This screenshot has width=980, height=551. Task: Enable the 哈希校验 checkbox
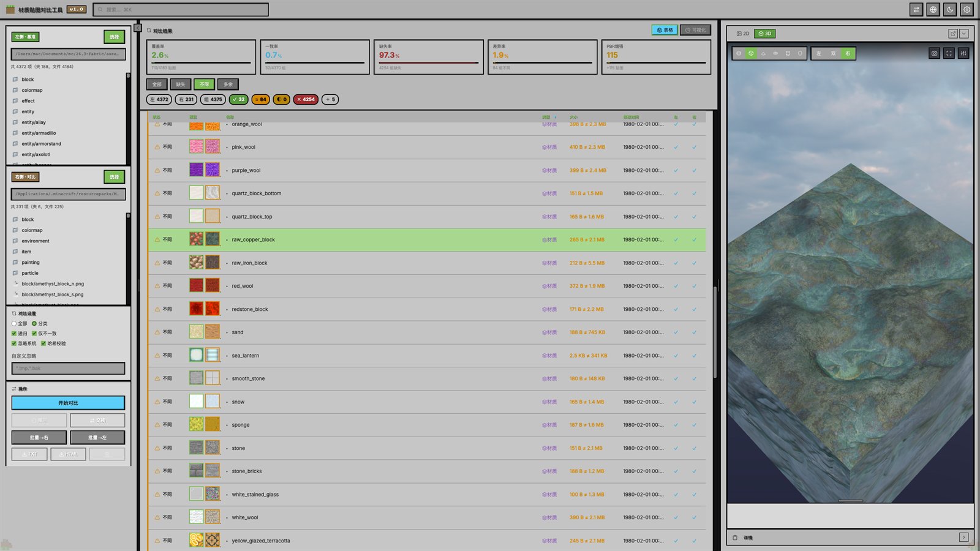43,343
